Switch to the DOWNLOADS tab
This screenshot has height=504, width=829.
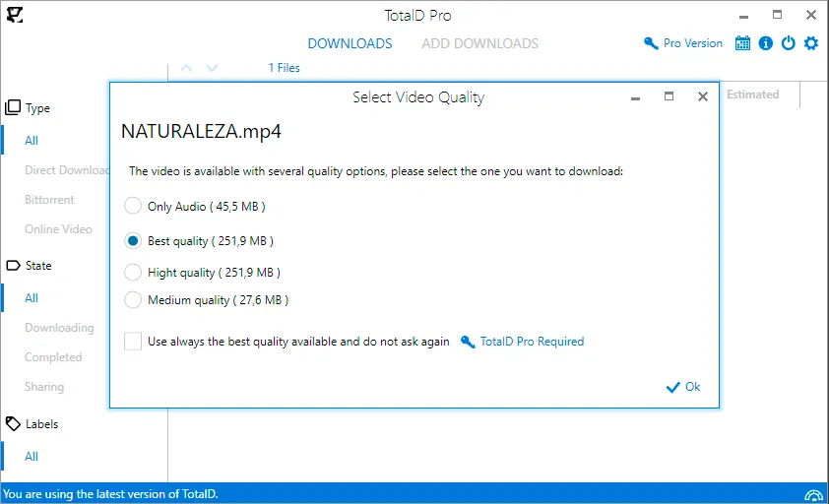coord(350,43)
